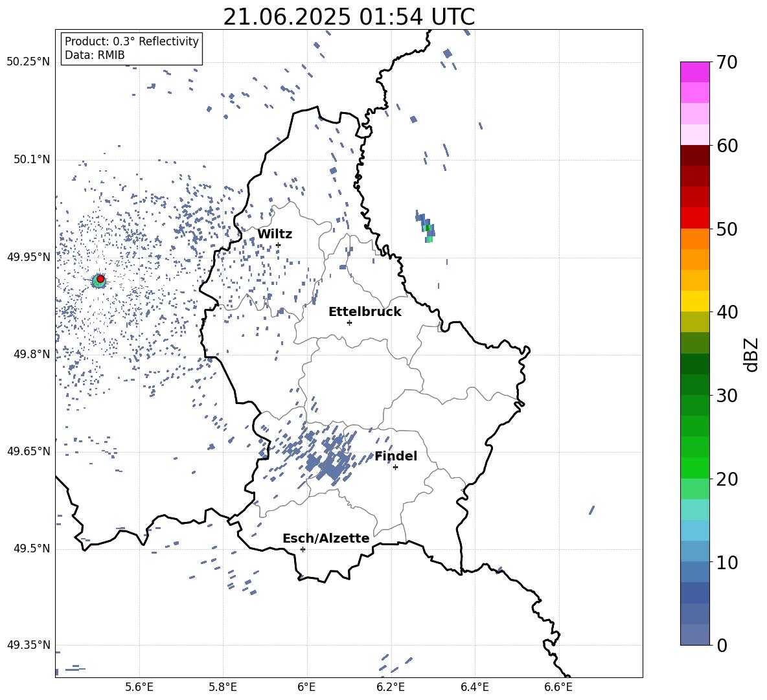Viewport: 767px width, 700px height.
Task: Click the Ettelbruck city label
Action: point(365,312)
